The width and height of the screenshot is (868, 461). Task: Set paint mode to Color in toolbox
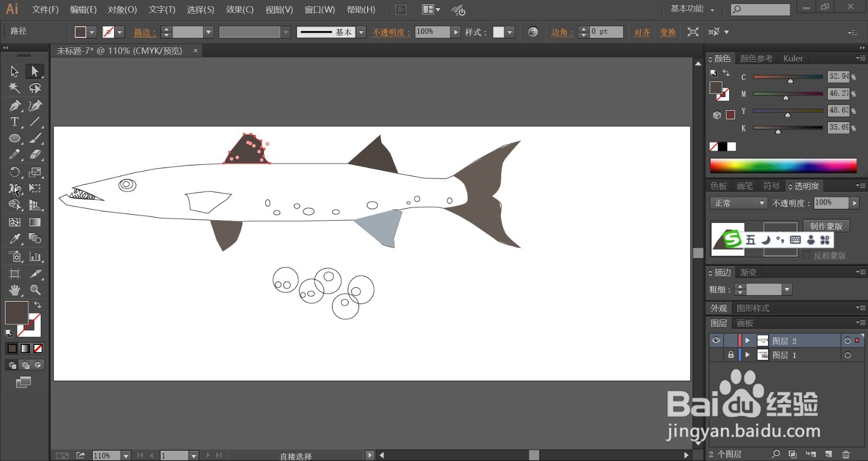[12, 348]
